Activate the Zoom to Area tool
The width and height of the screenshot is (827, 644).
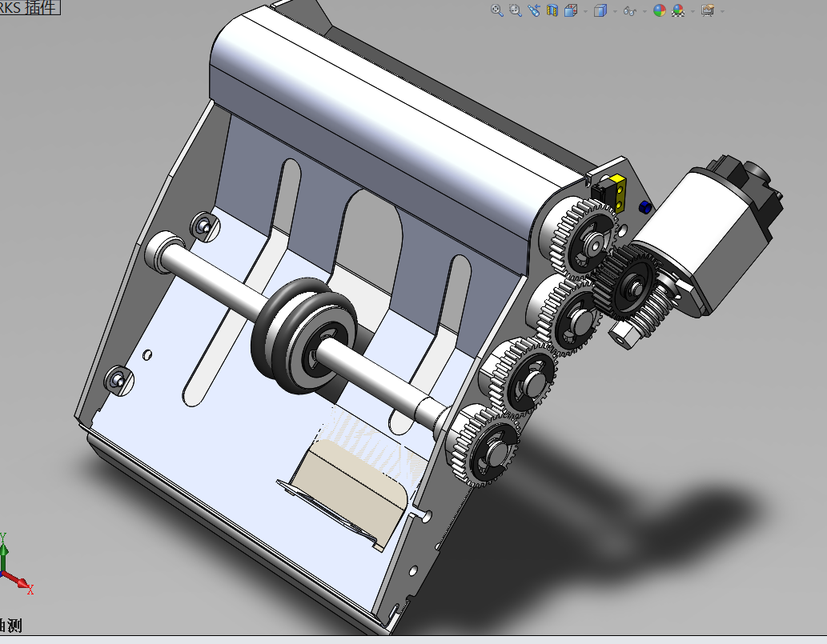click(x=516, y=10)
